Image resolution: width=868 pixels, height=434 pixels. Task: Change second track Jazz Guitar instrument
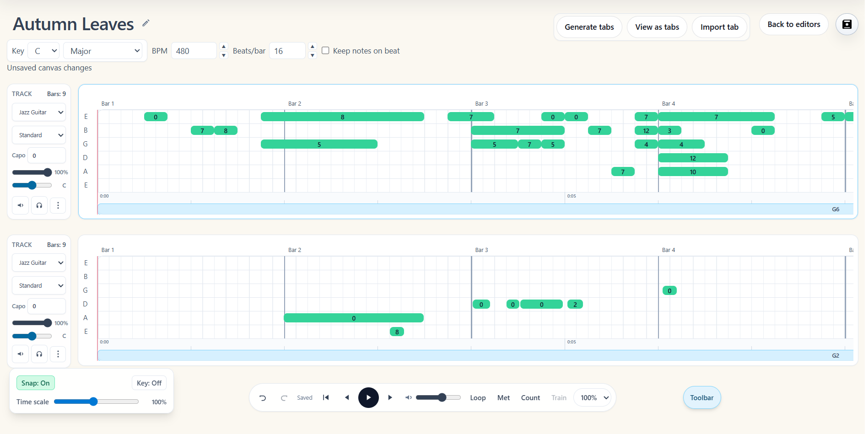pyautogui.click(x=39, y=263)
